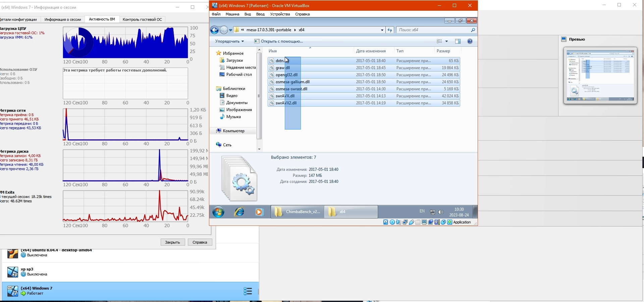Open the Windows 7 Start menu orb
The width and height of the screenshot is (644, 302).
pyautogui.click(x=218, y=212)
